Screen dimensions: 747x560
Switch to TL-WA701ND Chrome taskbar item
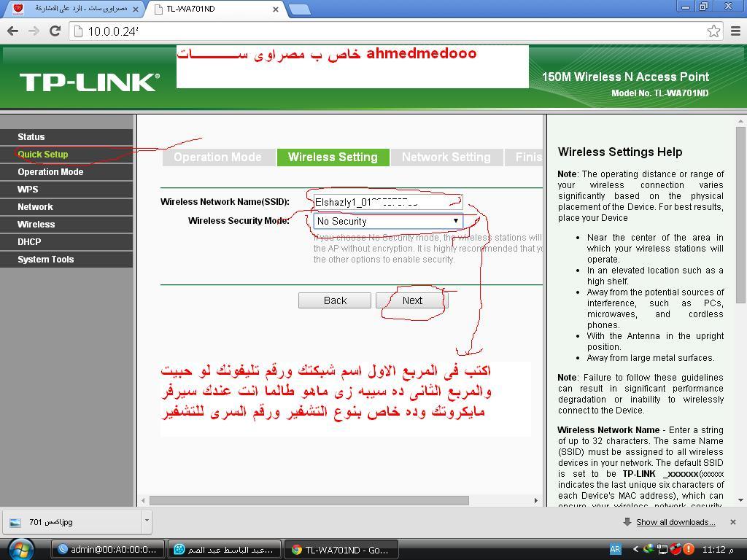pos(341,550)
